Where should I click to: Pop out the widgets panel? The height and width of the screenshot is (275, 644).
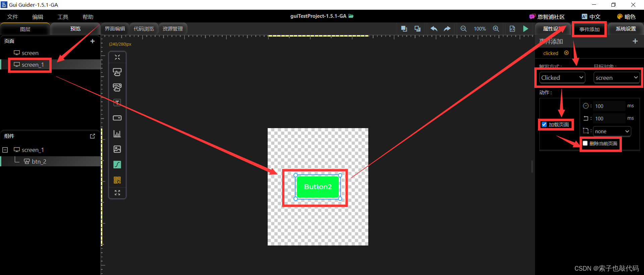coord(93,136)
